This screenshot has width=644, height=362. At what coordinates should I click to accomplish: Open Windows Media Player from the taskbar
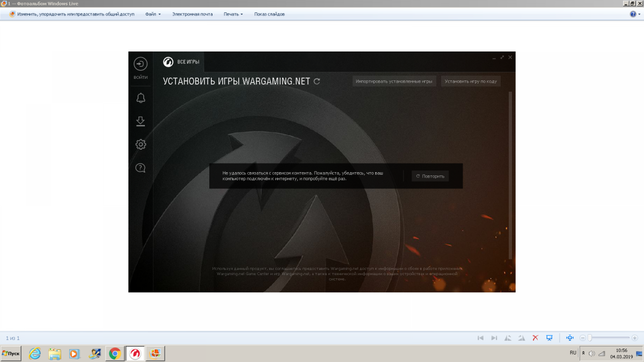pos(75,353)
